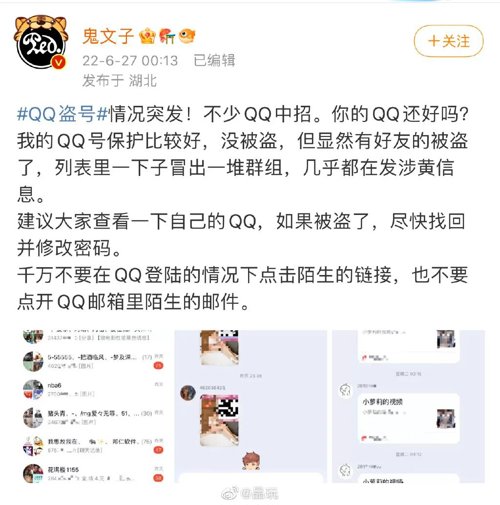Image resolution: width=500 pixels, height=505 pixels.
Task: Tap the red mushroom badge icon
Action: click(167, 36)
